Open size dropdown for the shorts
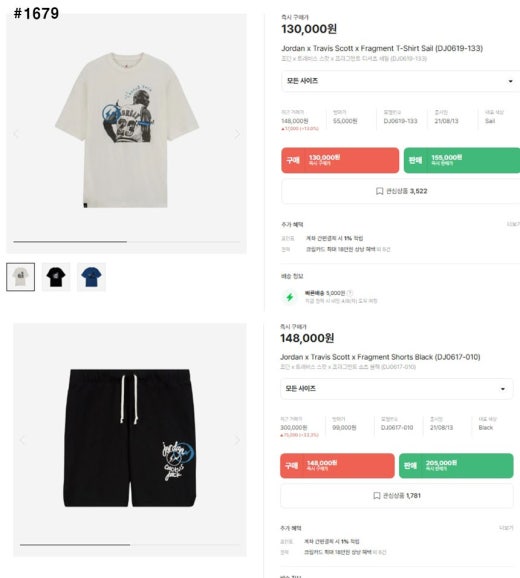This screenshot has height=578, width=520. (397, 389)
